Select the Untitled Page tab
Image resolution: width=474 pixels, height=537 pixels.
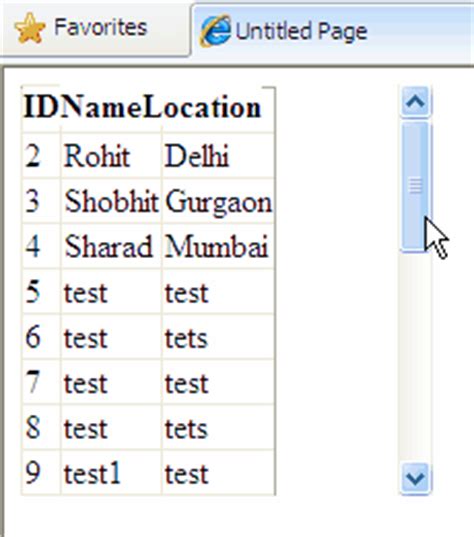click(x=332, y=31)
